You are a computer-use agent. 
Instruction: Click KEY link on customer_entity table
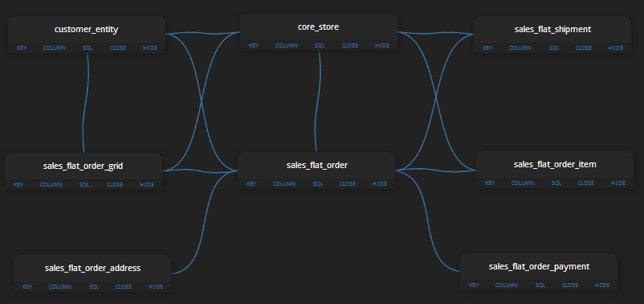(22, 47)
